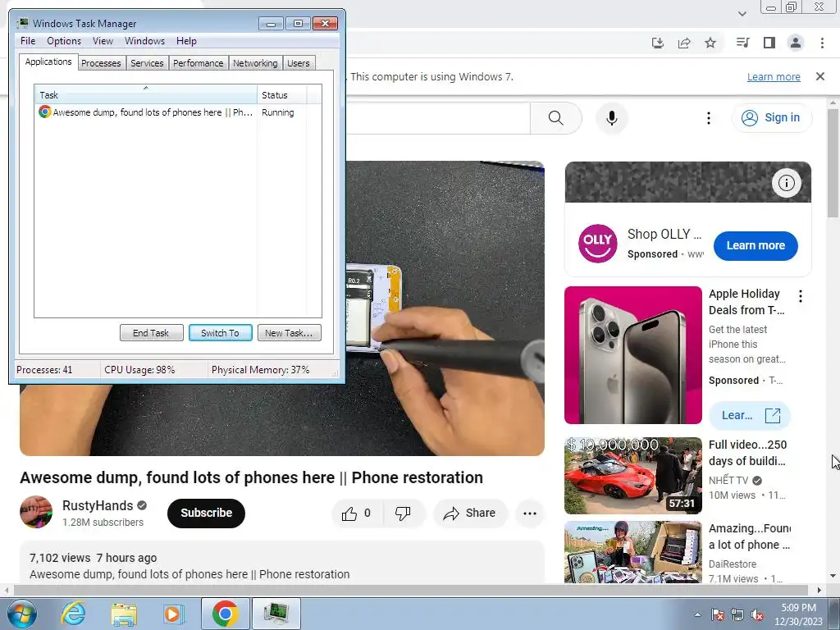This screenshot has height=630, width=840.
Task: Open options menu for Apple Holiday Deals ad
Action: 801,296
